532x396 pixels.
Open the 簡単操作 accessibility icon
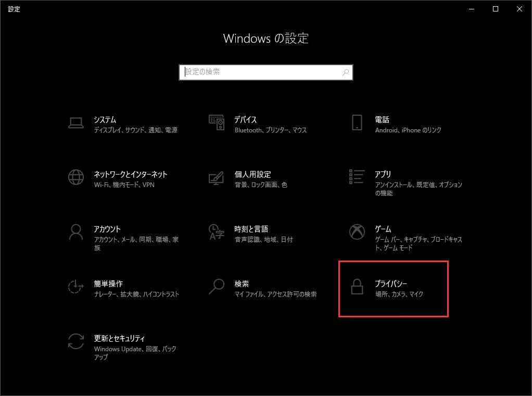point(75,286)
